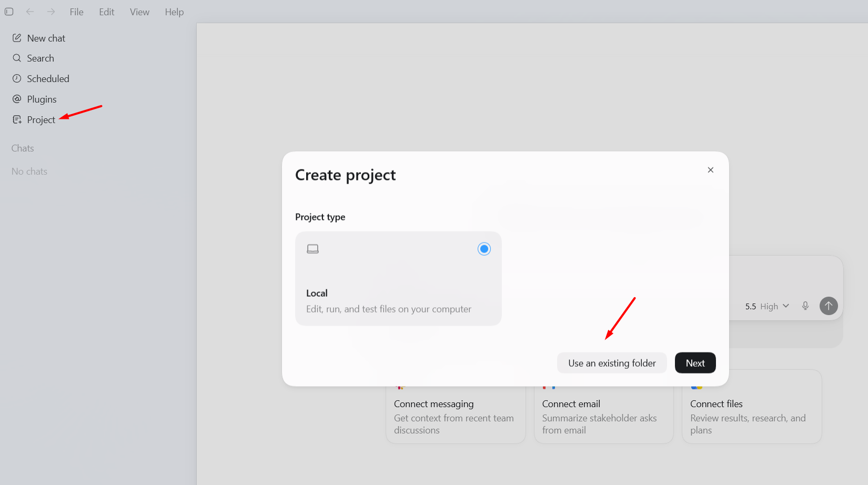Open Project from the sidebar
The width and height of the screenshot is (868, 485).
tap(41, 119)
